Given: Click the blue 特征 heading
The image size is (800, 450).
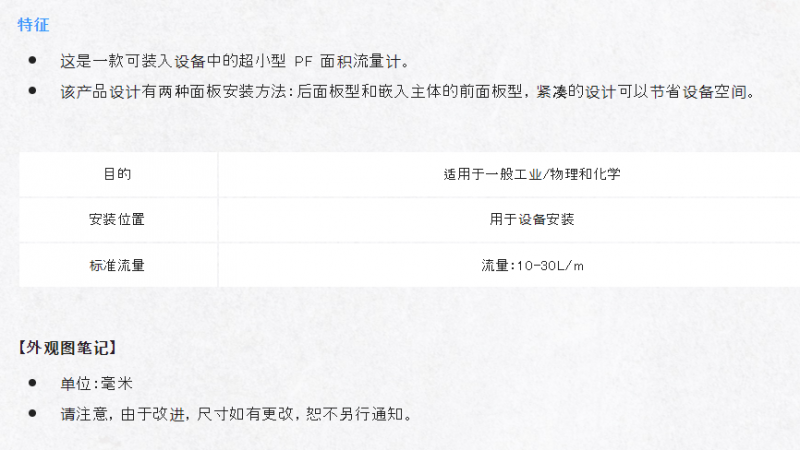Looking at the screenshot, I should [33, 24].
